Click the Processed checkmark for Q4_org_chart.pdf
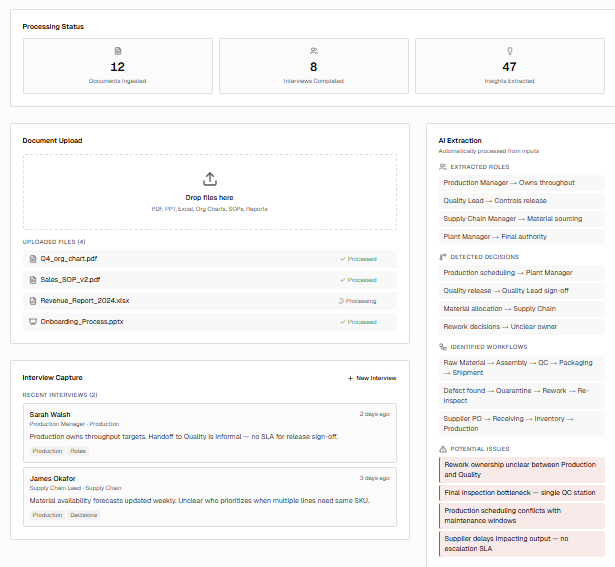This screenshot has width=615, height=567. pos(343,259)
